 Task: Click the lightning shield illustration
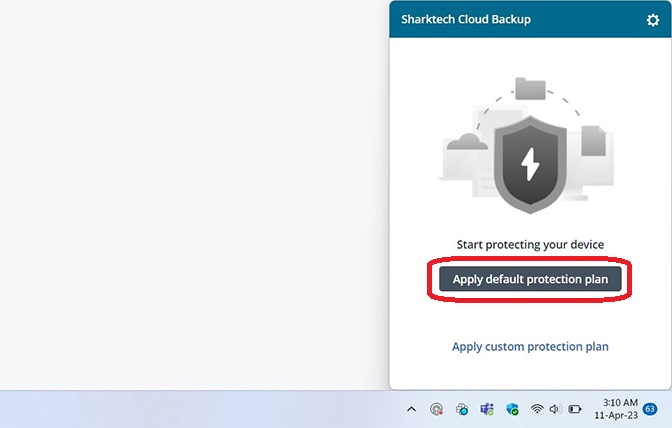click(530, 165)
